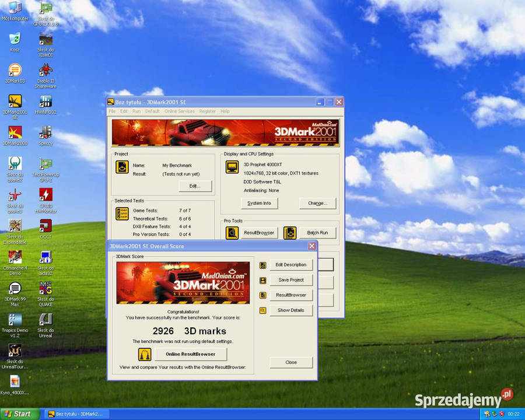Save the project with Save Project button
525x420 pixels.
[x=291, y=280]
